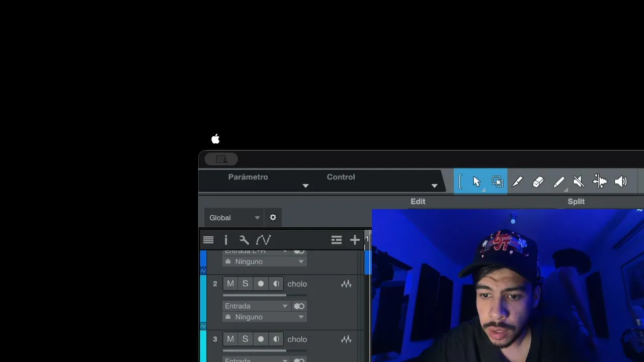This screenshot has height=362, width=644.
Task: Click the track layout lines icon
Action: [337, 240]
